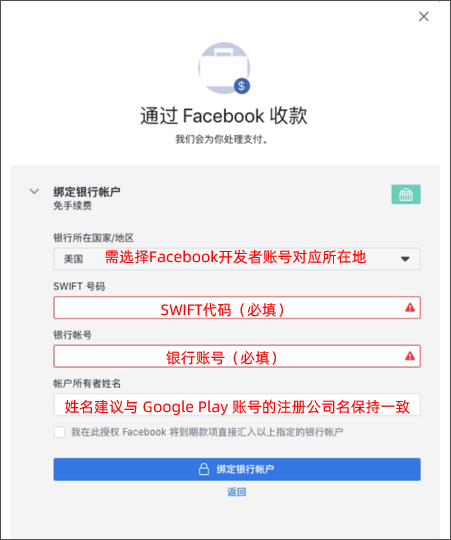
Task: Close the Facebook payout dialog
Action: (x=423, y=16)
